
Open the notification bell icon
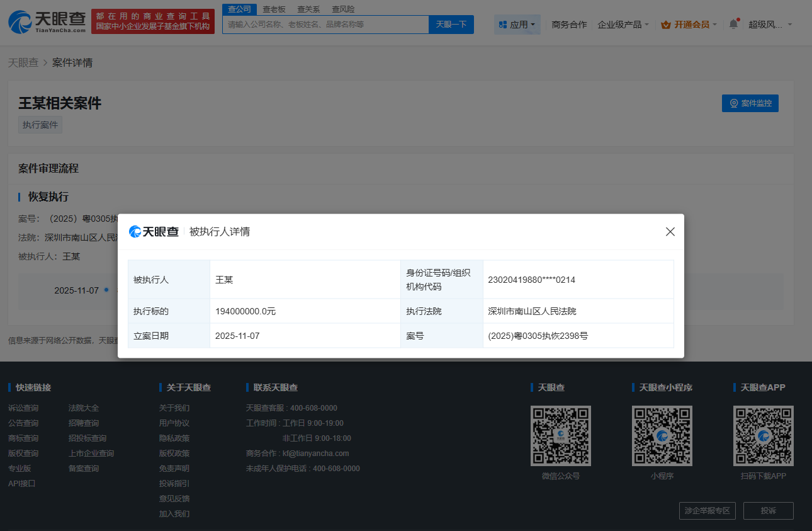733,24
